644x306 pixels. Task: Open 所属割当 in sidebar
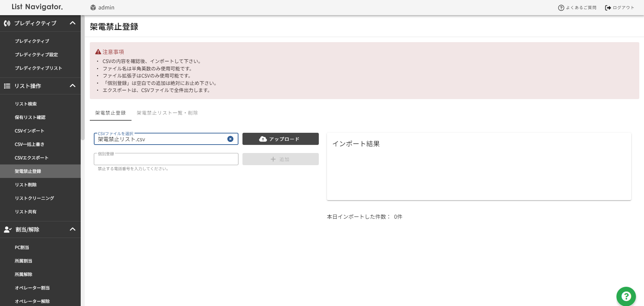pyautogui.click(x=40, y=261)
